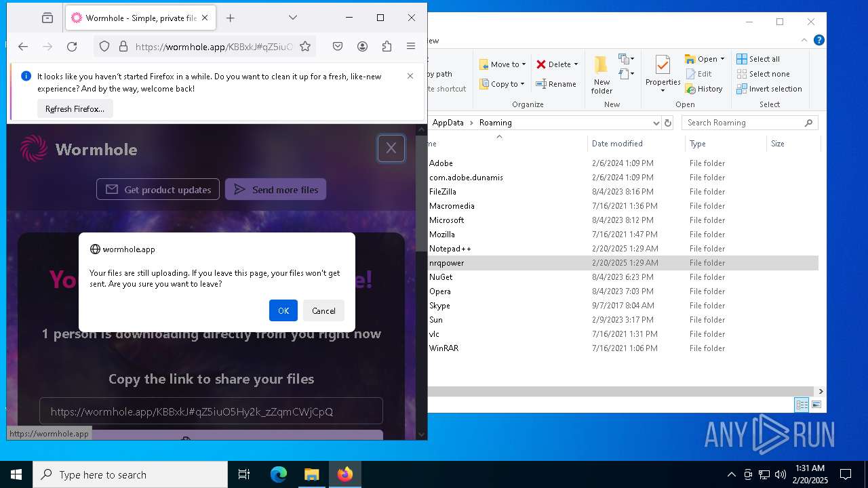Click the Refresh Firefox button
Viewport: 868px width, 488px height.
(x=75, y=108)
